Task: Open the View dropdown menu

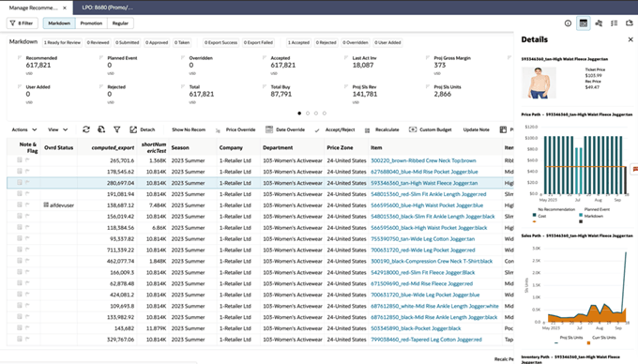Action: tap(58, 129)
